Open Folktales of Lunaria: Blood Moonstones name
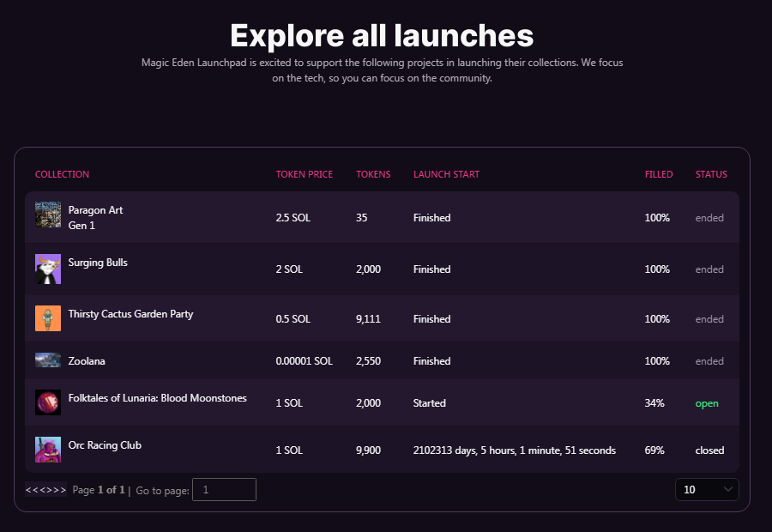This screenshot has height=532, width=772. point(158,398)
